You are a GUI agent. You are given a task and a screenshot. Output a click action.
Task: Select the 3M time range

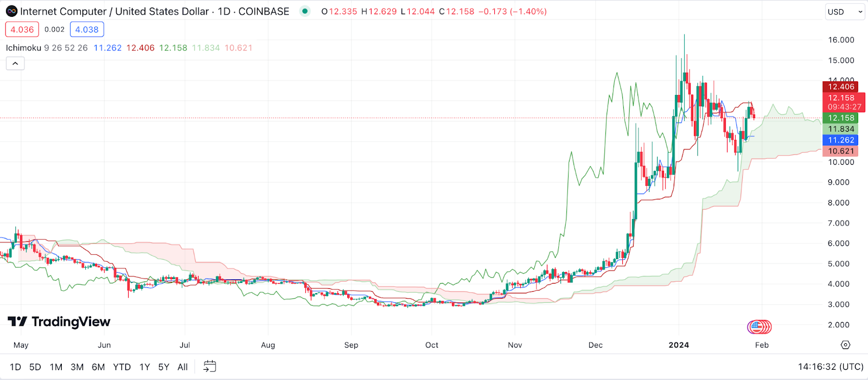(77, 367)
